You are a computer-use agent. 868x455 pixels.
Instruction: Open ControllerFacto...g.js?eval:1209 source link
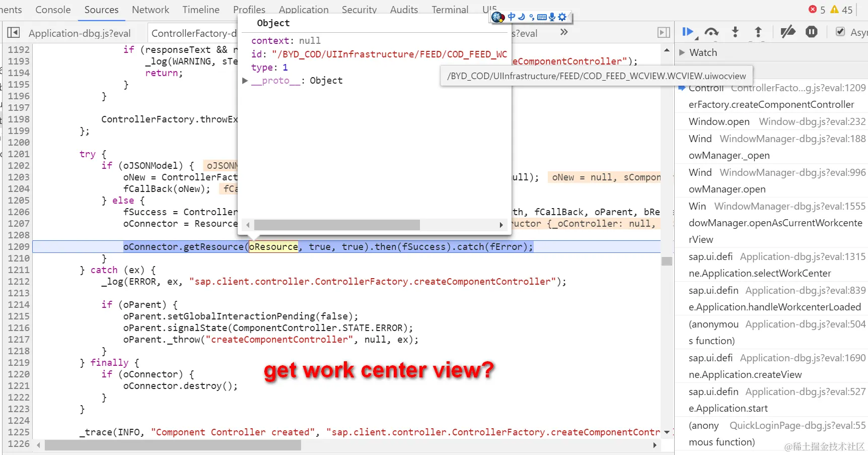[798, 88]
